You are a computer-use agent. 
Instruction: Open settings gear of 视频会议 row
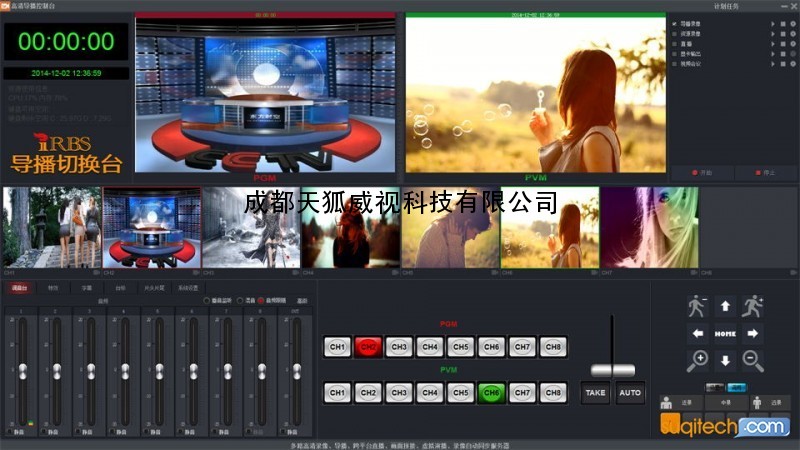pyautogui.click(x=793, y=64)
